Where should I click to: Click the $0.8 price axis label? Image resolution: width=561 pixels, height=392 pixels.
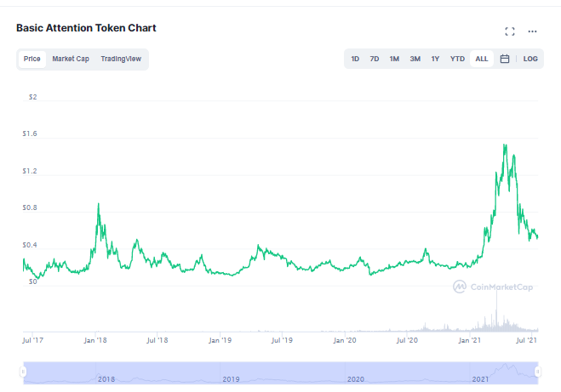[x=30, y=207]
